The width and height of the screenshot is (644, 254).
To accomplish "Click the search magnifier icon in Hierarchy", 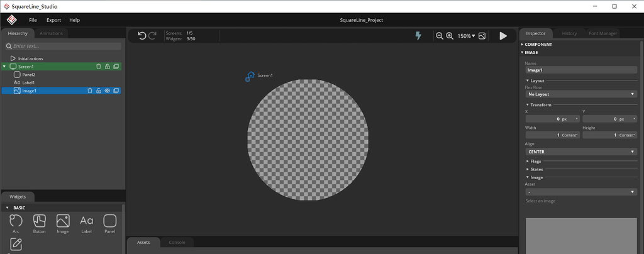I will coord(9,47).
